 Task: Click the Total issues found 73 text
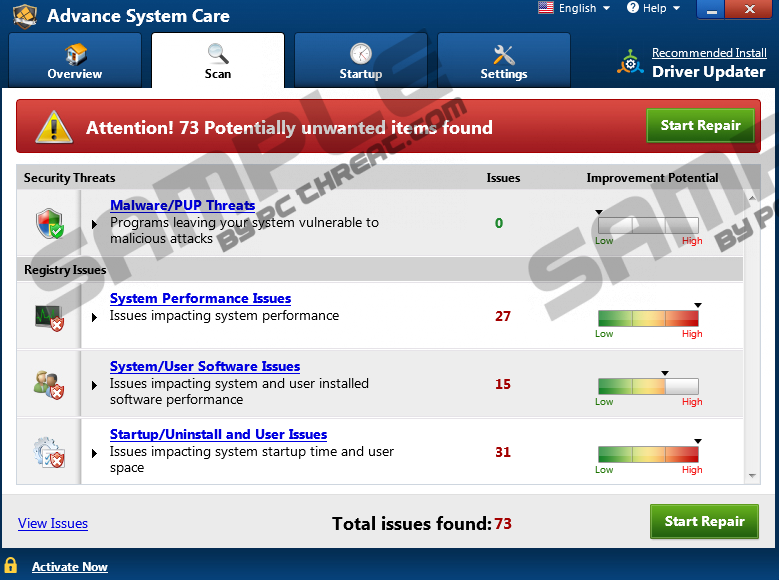[422, 523]
